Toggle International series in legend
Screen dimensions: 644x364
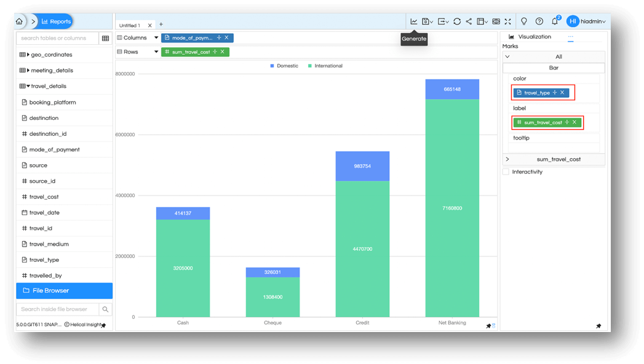[325, 66]
